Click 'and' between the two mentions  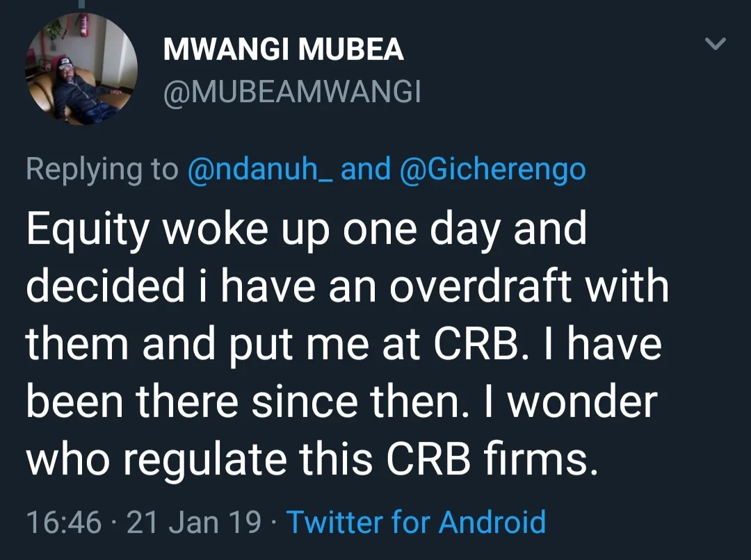pos(366,170)
